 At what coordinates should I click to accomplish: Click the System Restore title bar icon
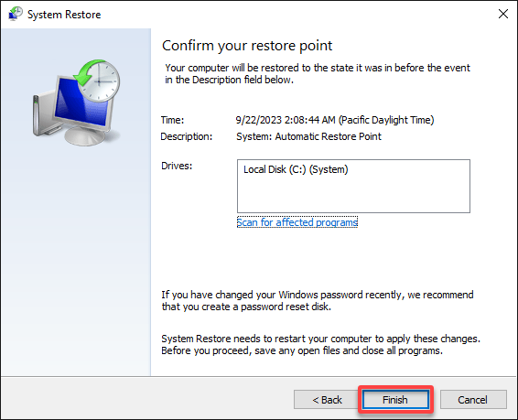[x=16, y=14]
